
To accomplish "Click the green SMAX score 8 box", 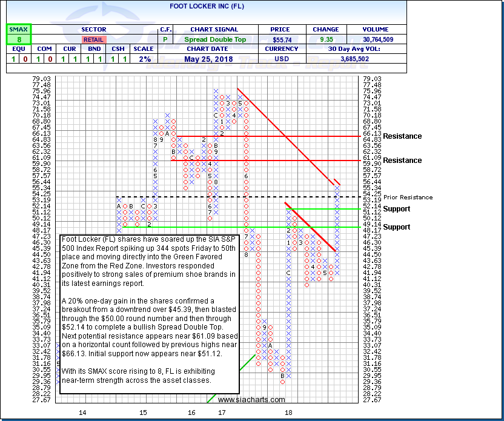I will (19, 39).
